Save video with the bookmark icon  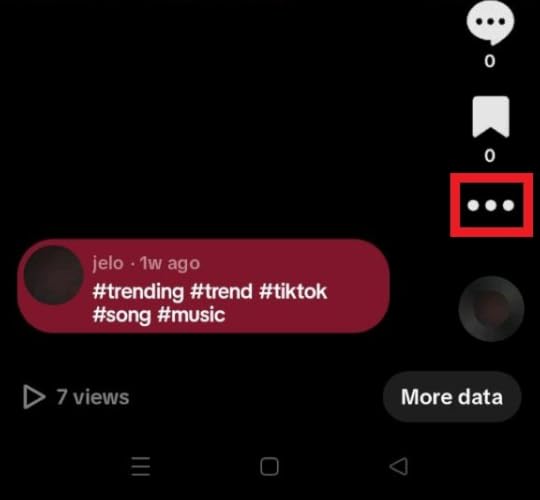(490, 117)
